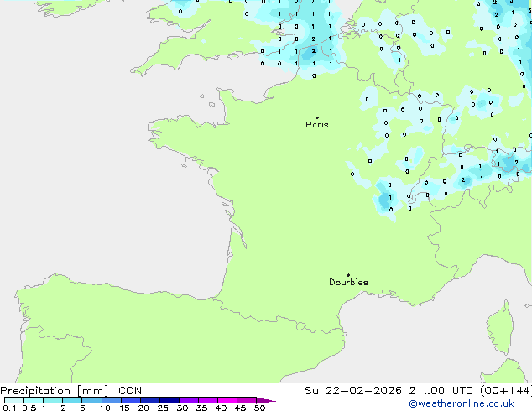532x411 pixels.
Task: Click the 25 value on the legend scale
Action: coord(162,408)
